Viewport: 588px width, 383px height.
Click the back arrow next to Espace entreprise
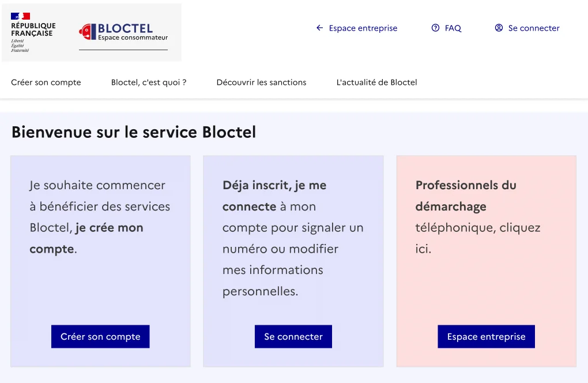318,28
